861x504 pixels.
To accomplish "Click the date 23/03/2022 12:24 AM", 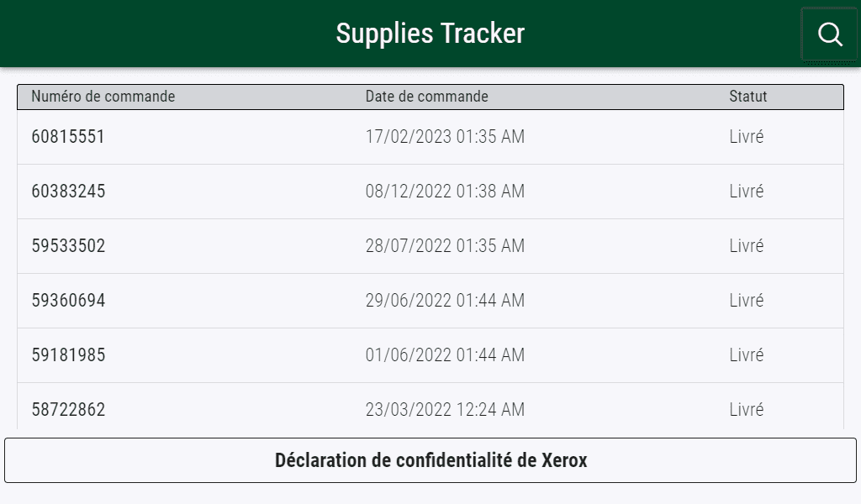I will coord(444,409).
